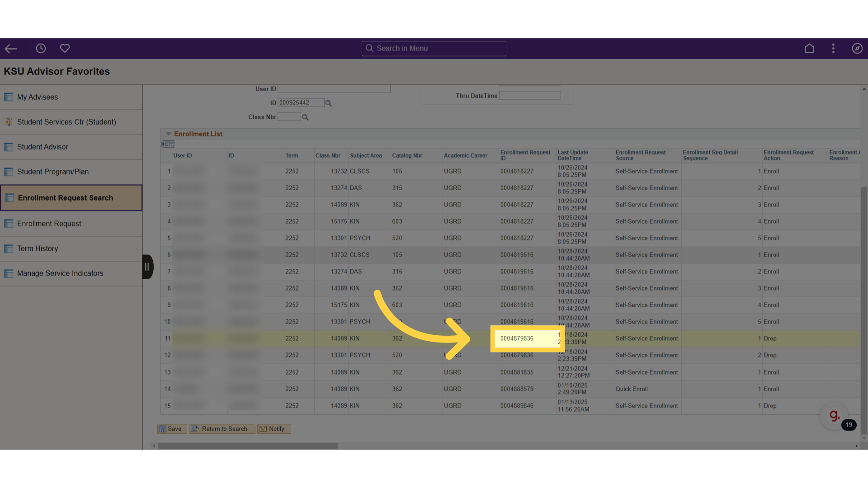The height and width of the screenshot is (488, 868).
Task: Select Enrollment Request Search item
Action: (71, 198)
